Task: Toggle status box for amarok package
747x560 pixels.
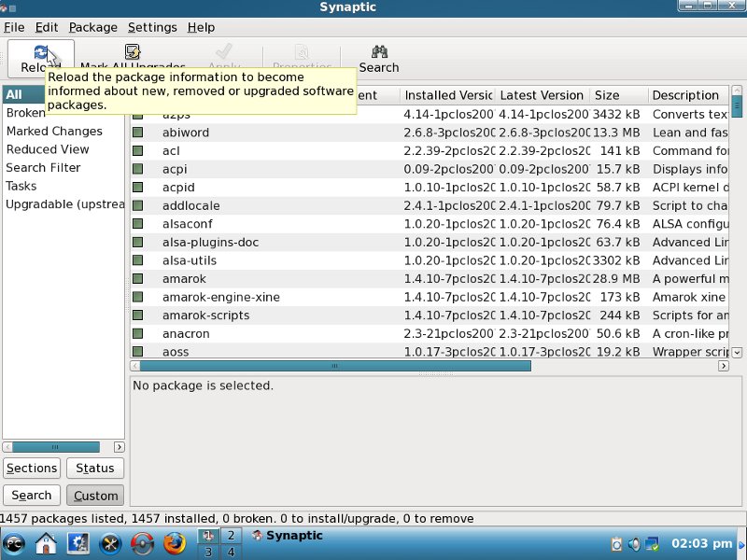Action: 138,279
